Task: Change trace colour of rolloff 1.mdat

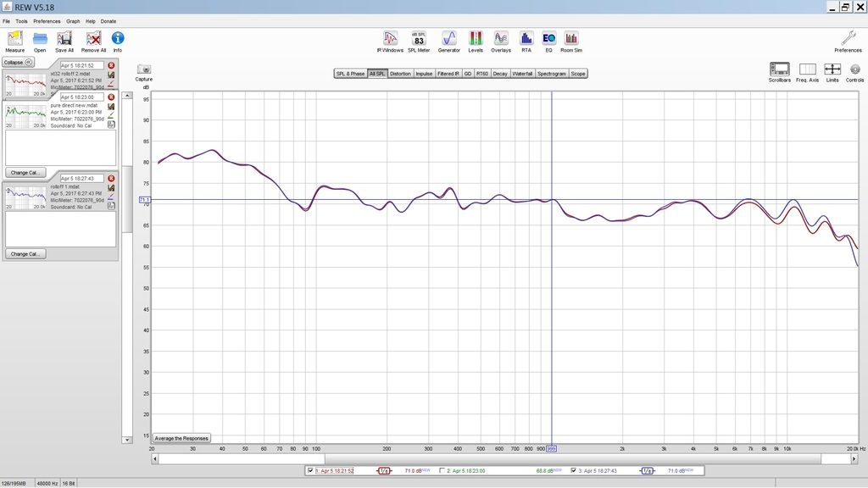Action: (111, 197)
